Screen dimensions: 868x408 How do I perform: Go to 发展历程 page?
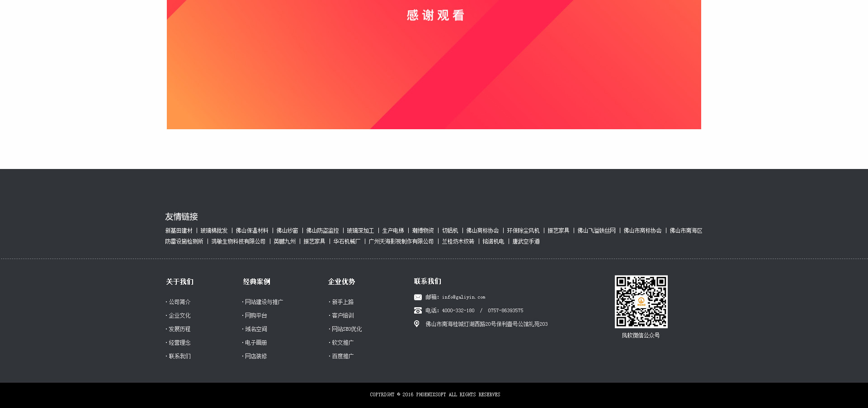point(179,329)
